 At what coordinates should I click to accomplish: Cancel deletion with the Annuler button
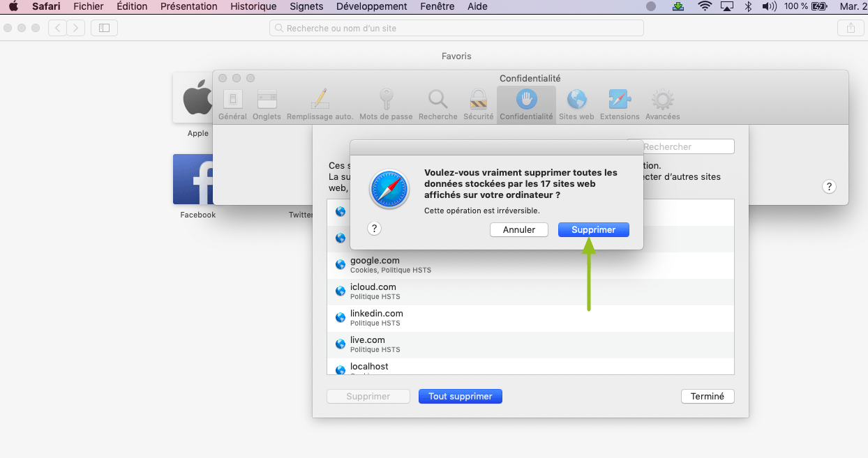[519, 229]
